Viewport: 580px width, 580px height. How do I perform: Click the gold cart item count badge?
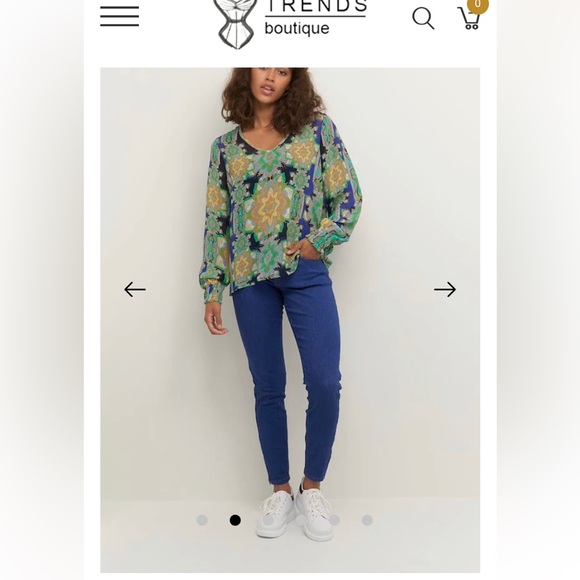[478, 5]
